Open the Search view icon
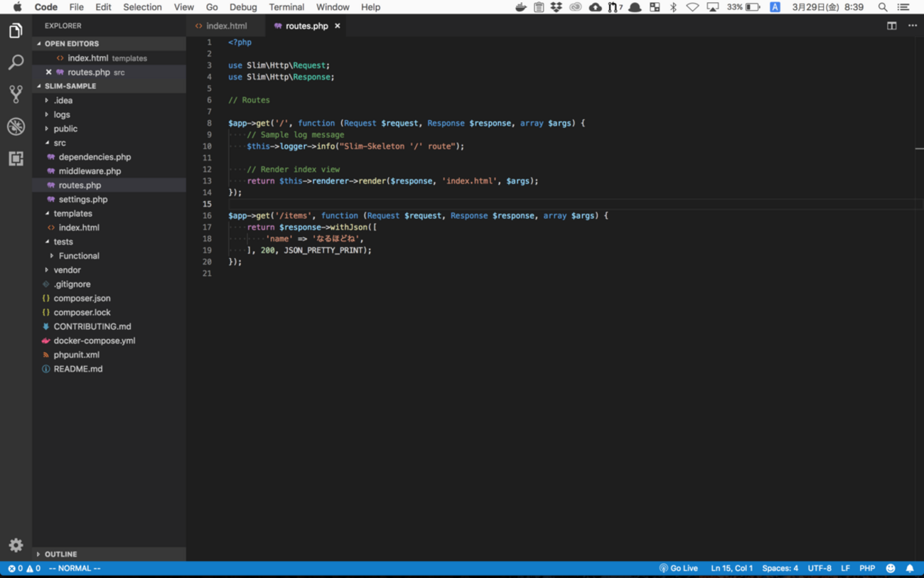This screenshot has width=924, height=578. point(16,63)
